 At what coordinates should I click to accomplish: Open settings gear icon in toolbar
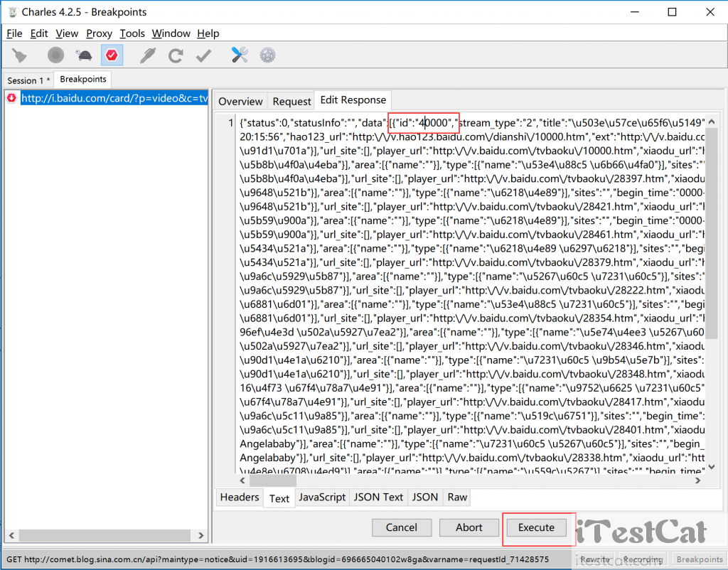click(267, 55)
